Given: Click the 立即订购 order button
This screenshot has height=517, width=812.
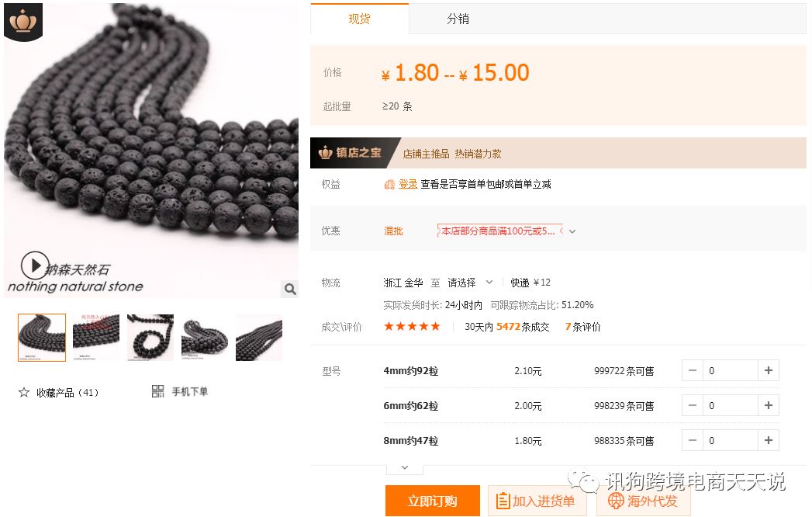Looking at the screenshot, I should pyautogui.click(x=433, y=501).
